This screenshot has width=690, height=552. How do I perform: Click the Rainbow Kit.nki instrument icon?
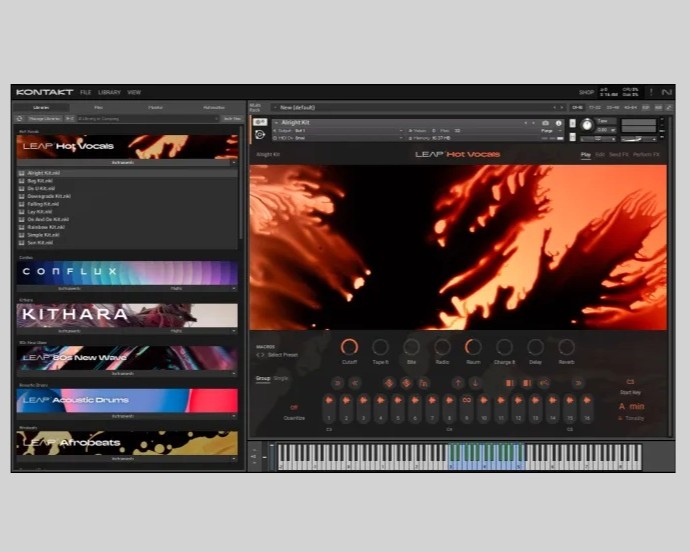coord(21,227)
